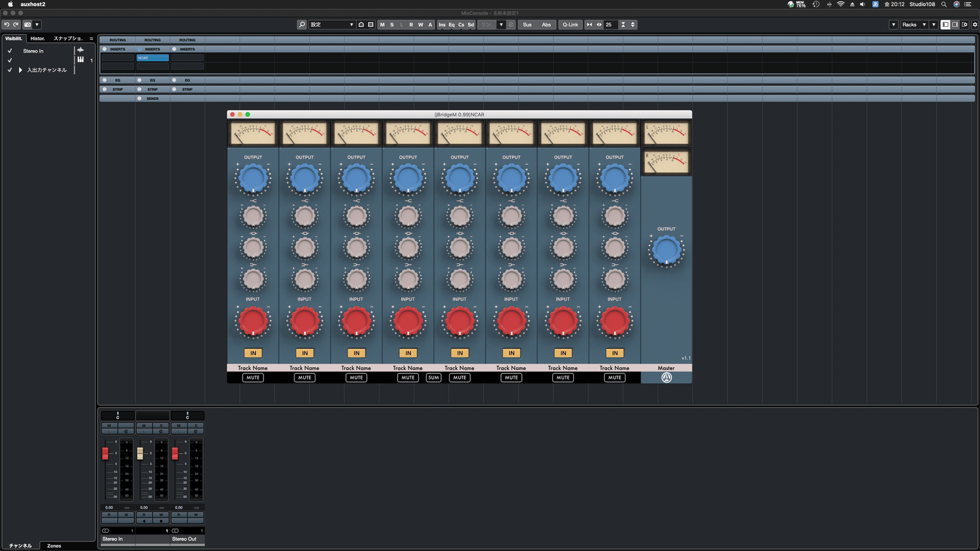Click the channel width value field 25

tap(611, 24)
